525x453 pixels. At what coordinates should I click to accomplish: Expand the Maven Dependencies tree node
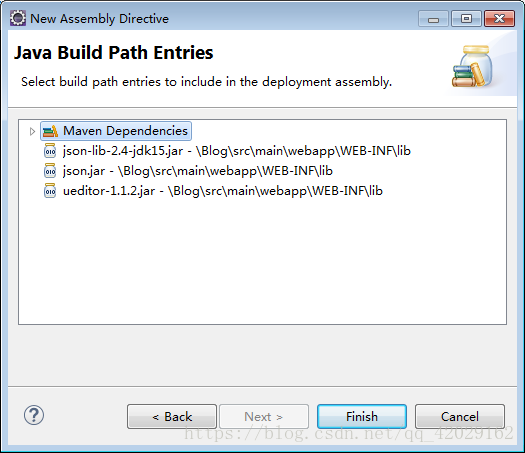pyautogui.click(x=32, y=131)
